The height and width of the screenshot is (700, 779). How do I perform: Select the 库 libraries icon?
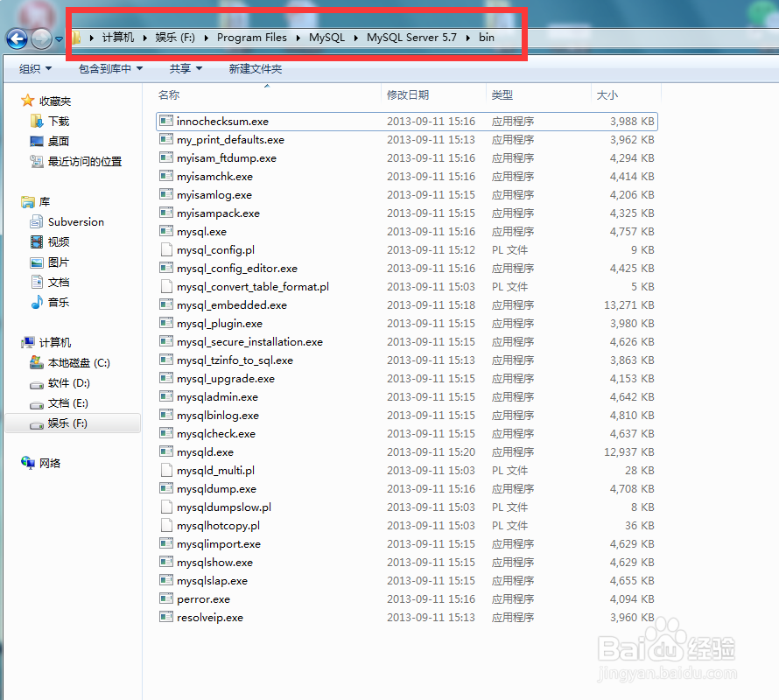click(x=27, y=202)
